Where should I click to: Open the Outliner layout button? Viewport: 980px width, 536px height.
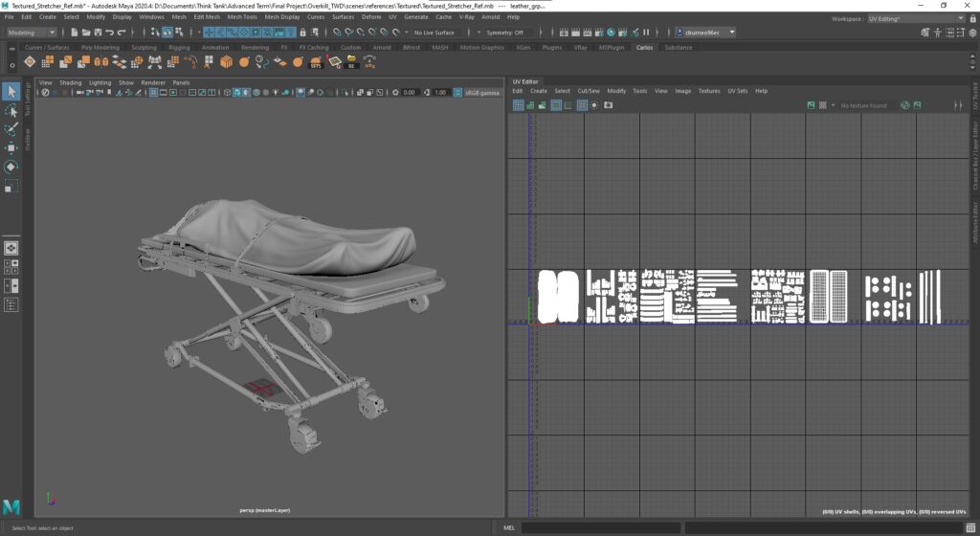[x=11, y=305]
